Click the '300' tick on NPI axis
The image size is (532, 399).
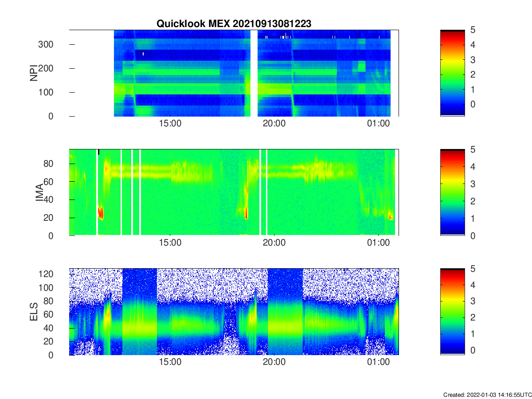(47, 44)
